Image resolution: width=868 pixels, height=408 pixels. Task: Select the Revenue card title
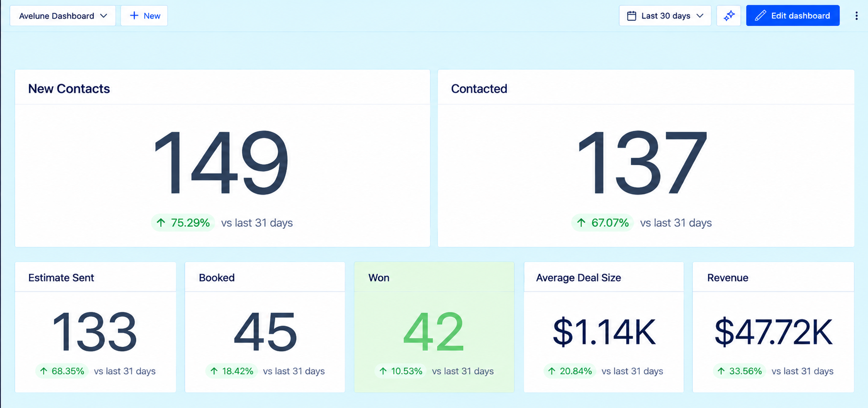pos(728,278)
